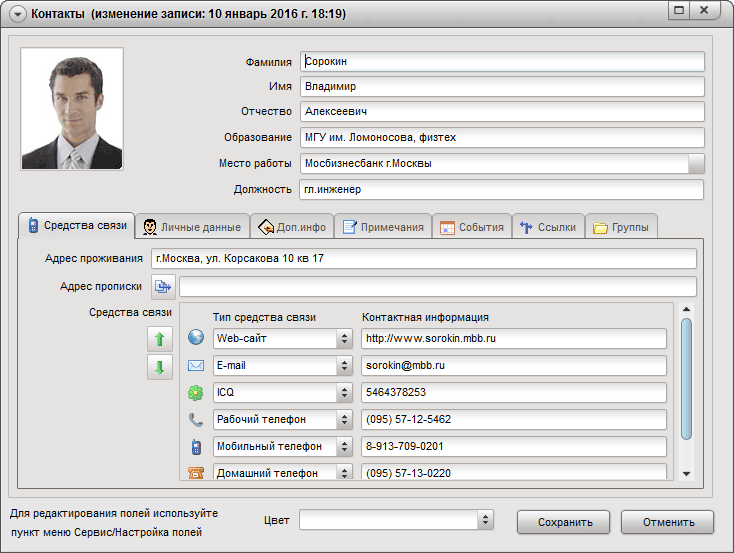Click the copy address icon next to Адрес прописки
734x553 pixels.
coord(163,287)
